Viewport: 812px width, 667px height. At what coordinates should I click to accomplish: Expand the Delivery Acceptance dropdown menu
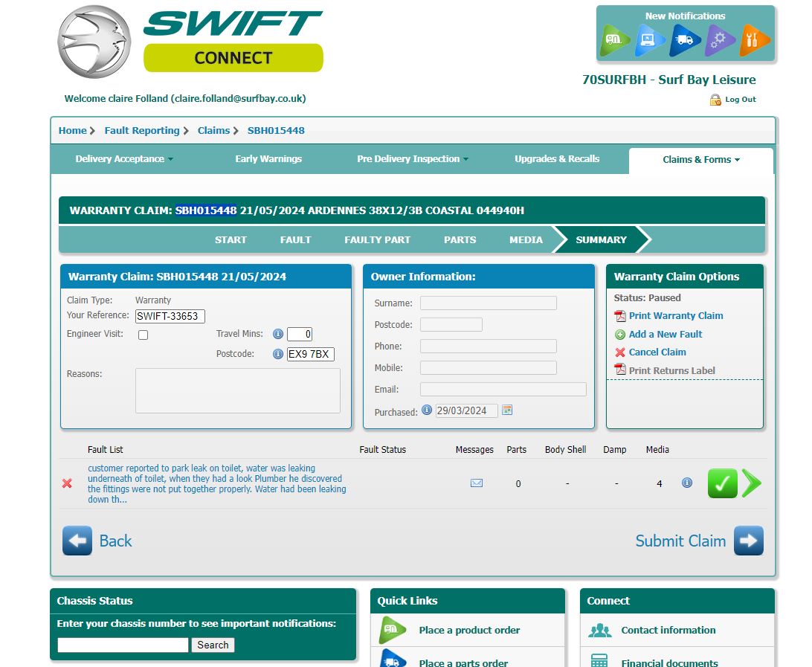pyautogui.click(x=124, y=159)
